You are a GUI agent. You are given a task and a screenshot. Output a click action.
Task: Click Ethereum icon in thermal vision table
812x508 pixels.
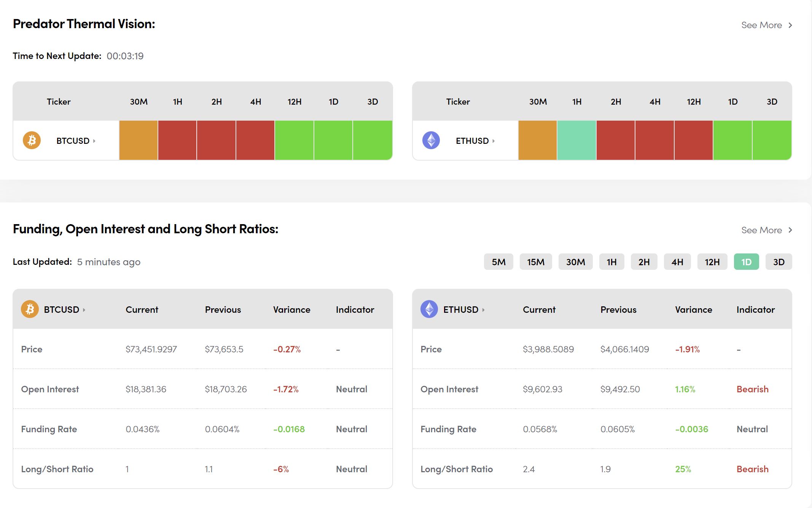point(431,140)
